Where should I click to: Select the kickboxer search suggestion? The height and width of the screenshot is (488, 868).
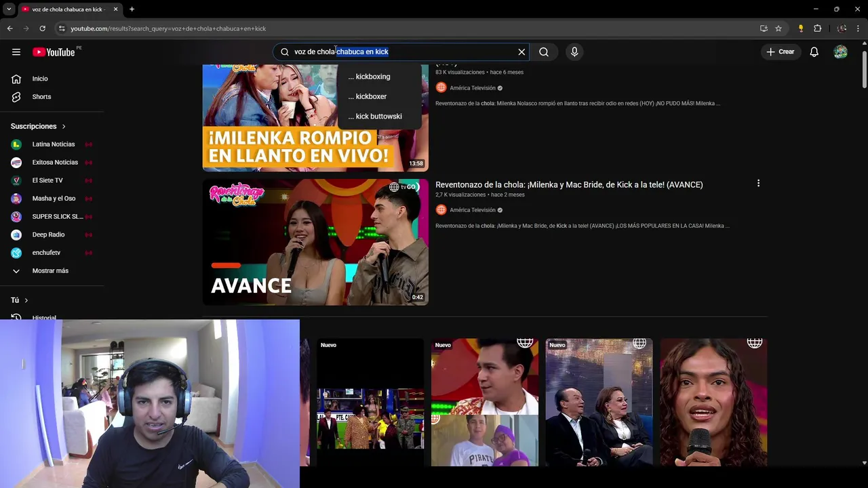tap(381, 96)
